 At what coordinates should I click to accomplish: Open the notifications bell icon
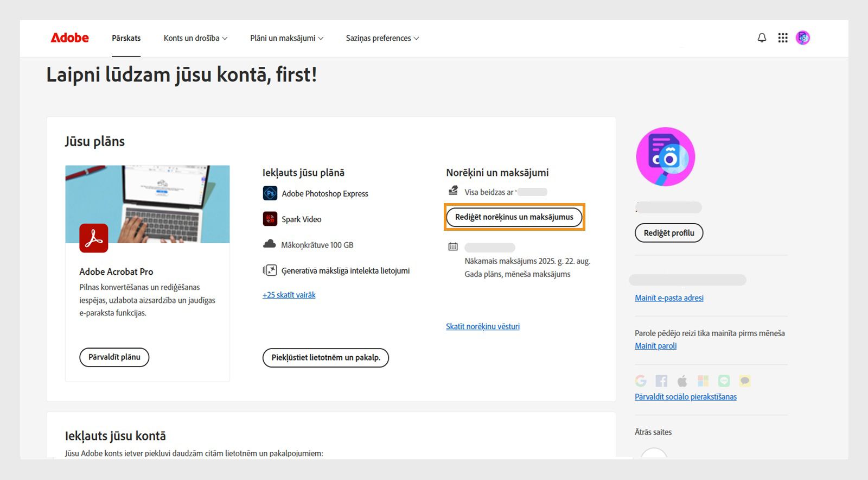click(x=762, y=37)
